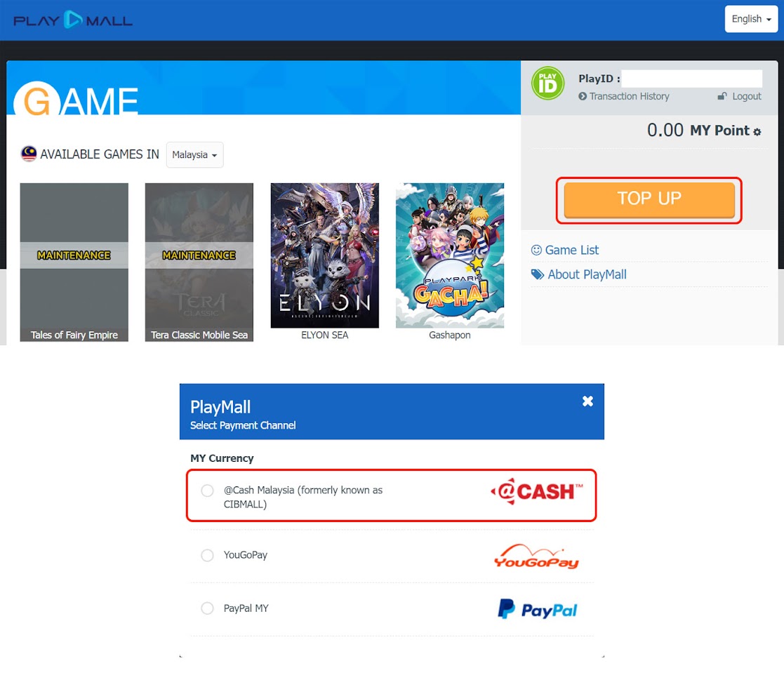Click the MY Currency heading text

click(222, 458)
